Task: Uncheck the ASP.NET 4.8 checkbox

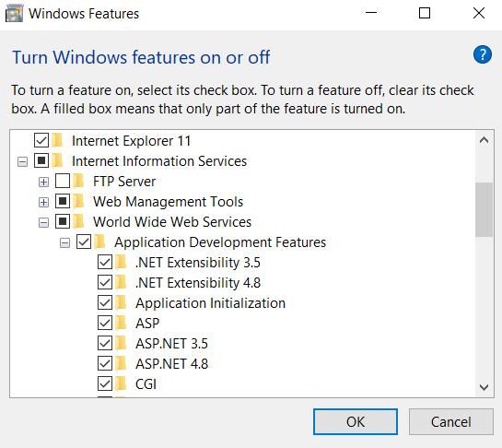Action: [105, 363]
